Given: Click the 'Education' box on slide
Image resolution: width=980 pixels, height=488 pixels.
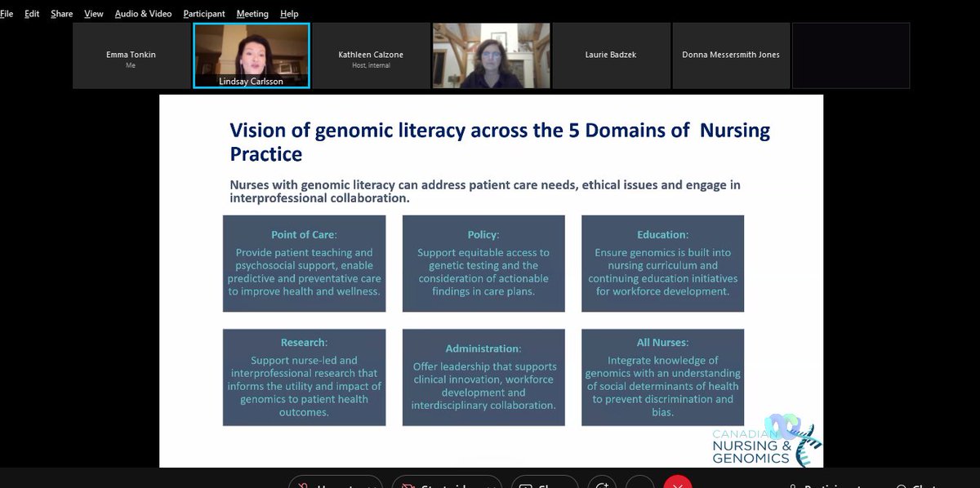Looking at the screenshot, I should tap(662, 263).
